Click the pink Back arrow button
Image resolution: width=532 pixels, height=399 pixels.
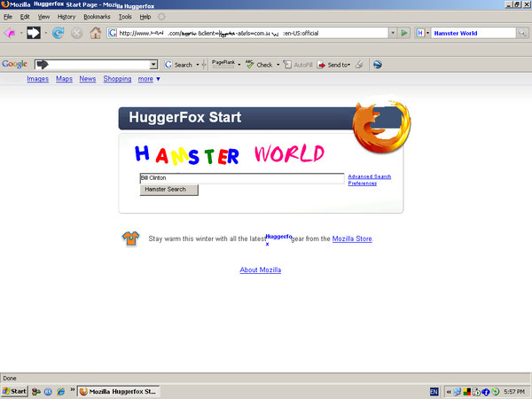click(x=10, y=34)
